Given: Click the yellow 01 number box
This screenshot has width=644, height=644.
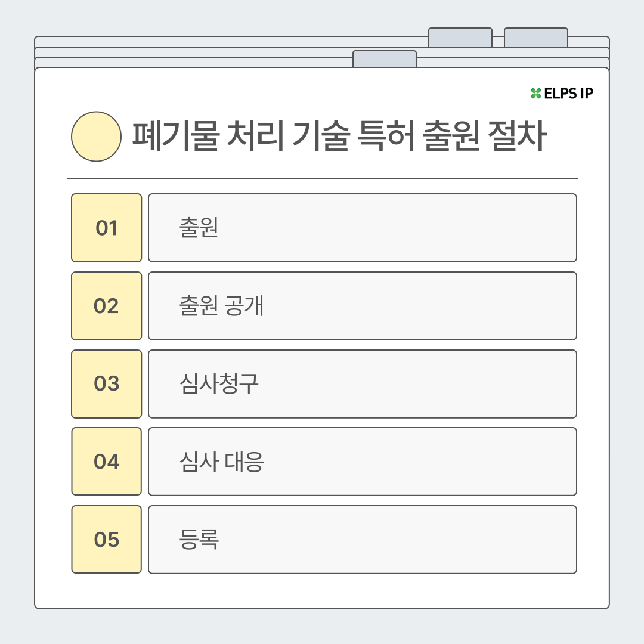Looking at the screenshot, I should (x=106, y=228).
